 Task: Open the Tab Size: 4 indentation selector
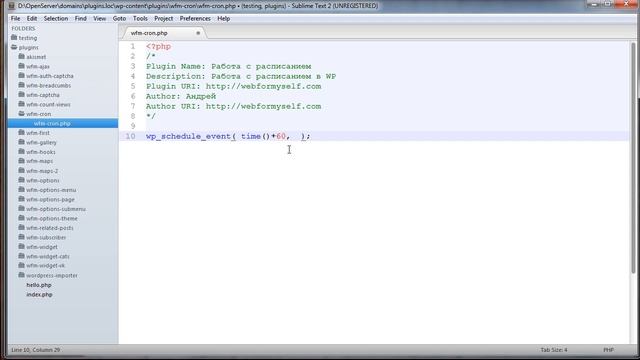pyautogui.click(x=554, y=350)
